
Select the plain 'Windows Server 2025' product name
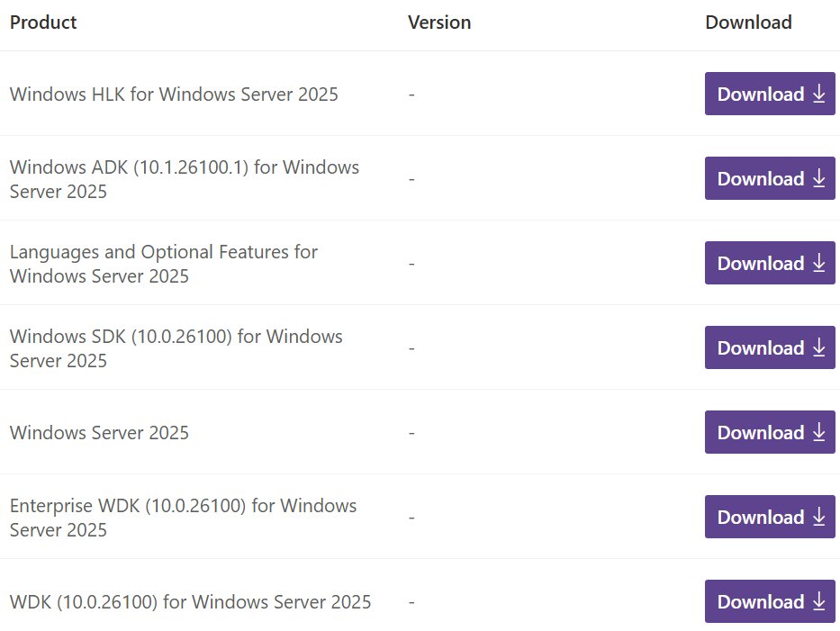click(x=99, y=433)
